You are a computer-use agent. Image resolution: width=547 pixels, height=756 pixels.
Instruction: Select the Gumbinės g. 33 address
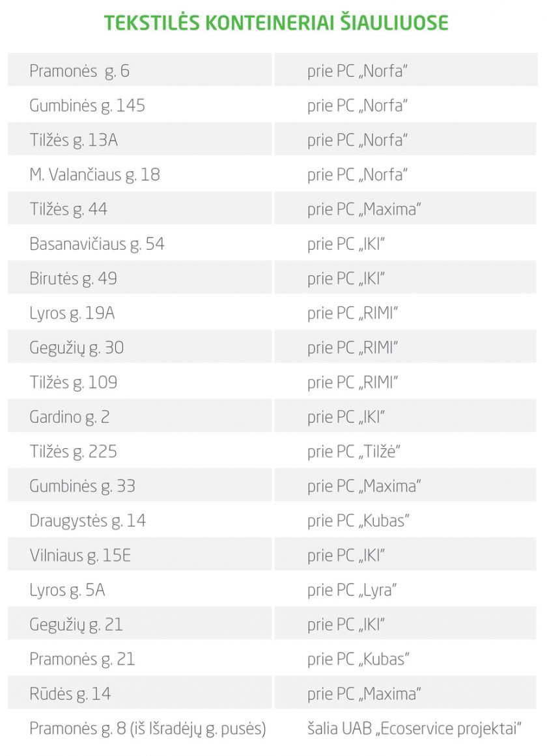pos(83,486)
